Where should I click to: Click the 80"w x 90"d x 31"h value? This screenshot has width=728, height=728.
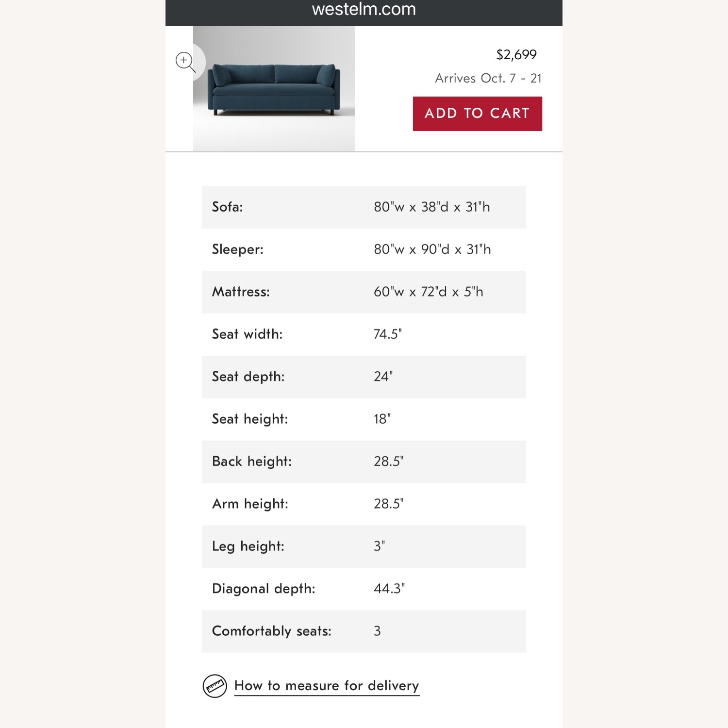432,249
